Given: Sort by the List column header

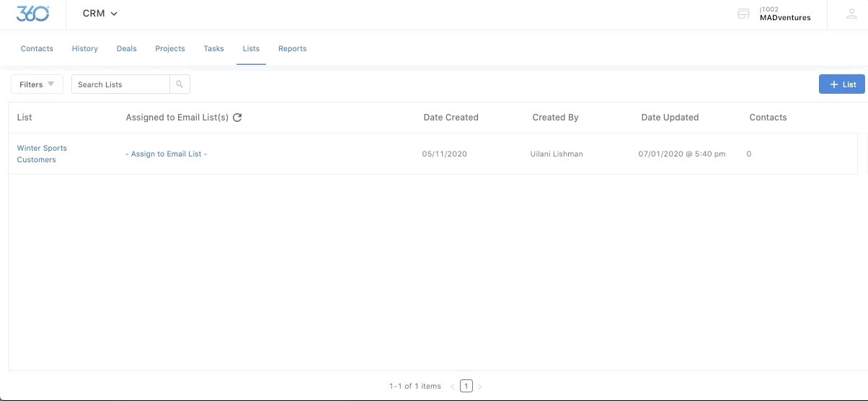Looking at the screenshot, I should (x=25, y=118).
